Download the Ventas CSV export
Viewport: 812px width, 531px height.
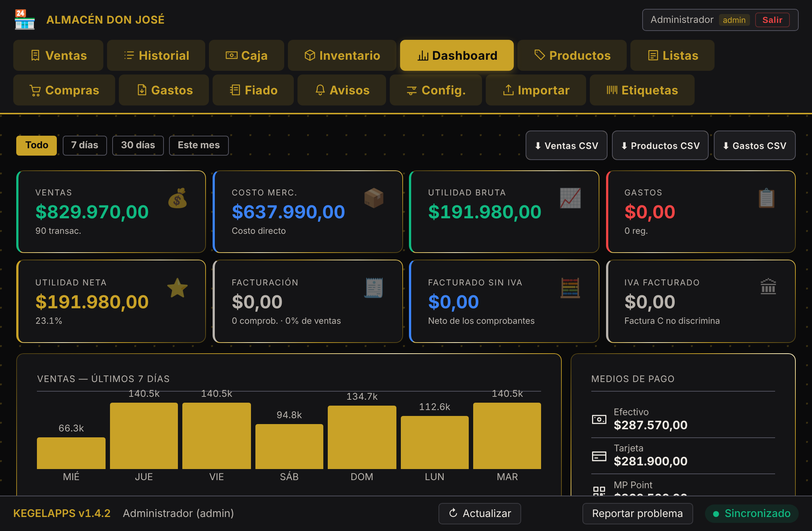567,145
